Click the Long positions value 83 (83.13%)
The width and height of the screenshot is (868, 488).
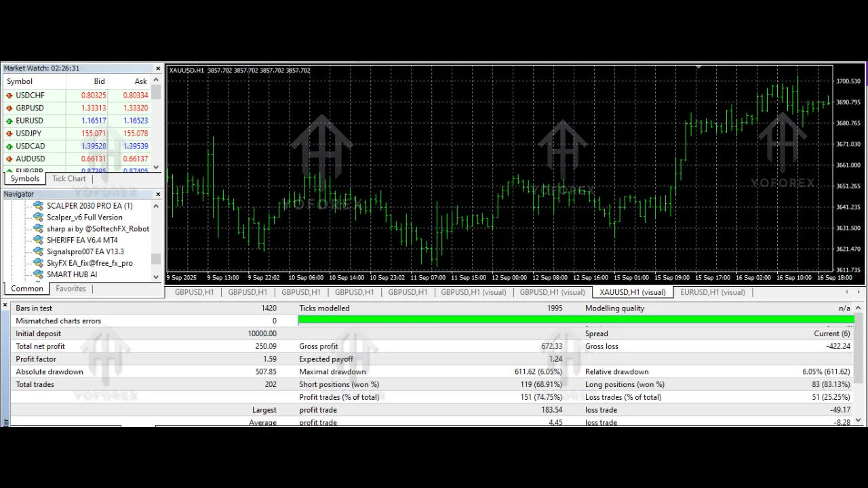click(x=830, y=384)
